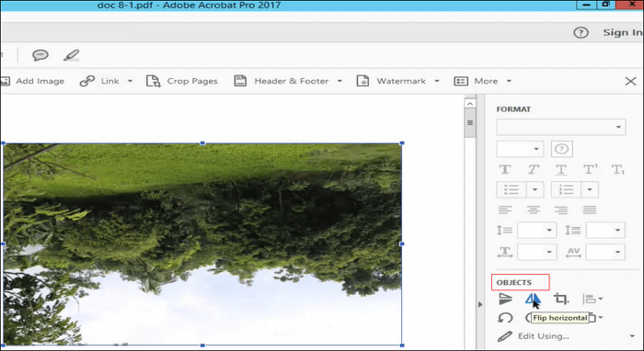This screenshot has width=644, height=351.
Task: Click the Watermark tool
Action: click(391, 81)
